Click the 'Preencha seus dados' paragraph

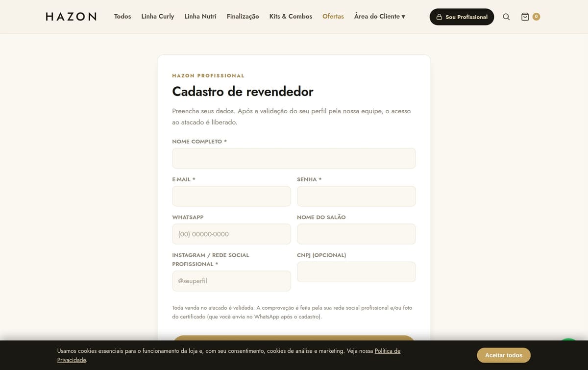tap(292, 117)
